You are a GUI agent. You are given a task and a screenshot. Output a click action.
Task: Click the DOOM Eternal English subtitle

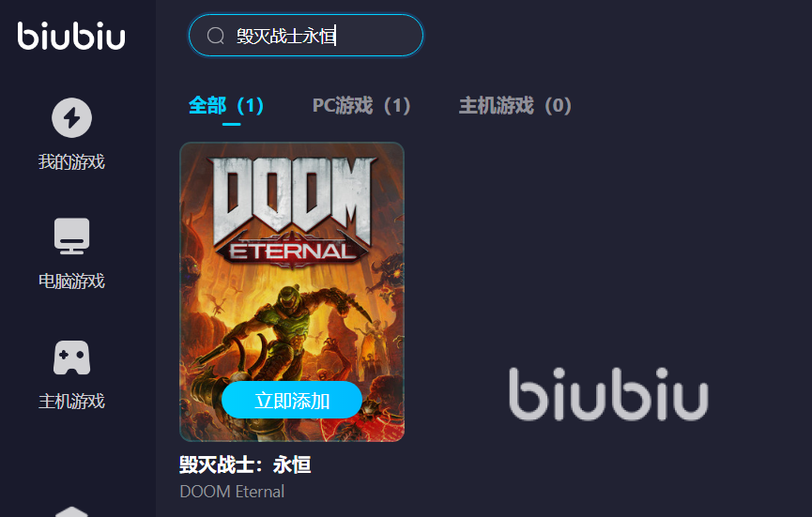pyautogui.click(x=232, y=491)
